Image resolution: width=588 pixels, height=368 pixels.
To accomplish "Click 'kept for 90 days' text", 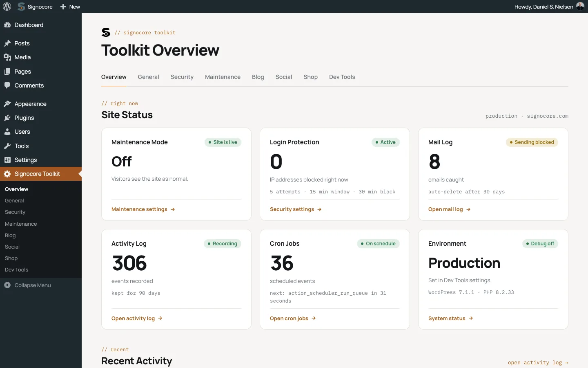I will click(136, 293).
